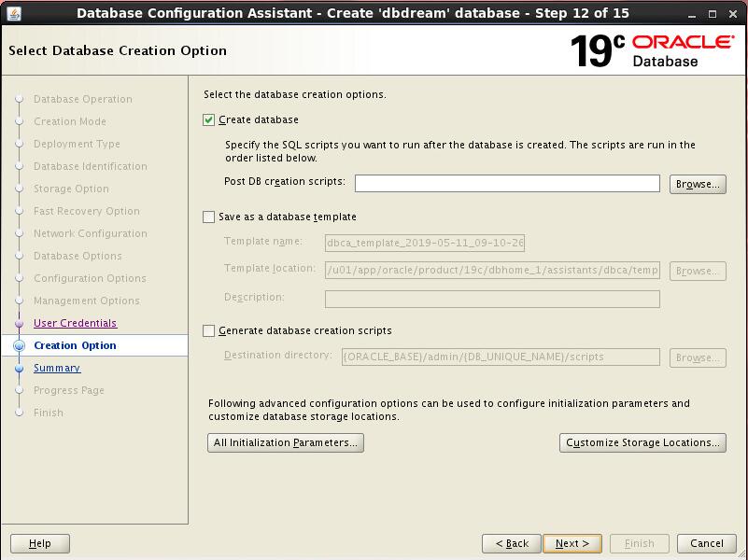The height and width of the screenshot is (560, 748).
Task: Jump to the Summary step link
Action: point(57,368)
